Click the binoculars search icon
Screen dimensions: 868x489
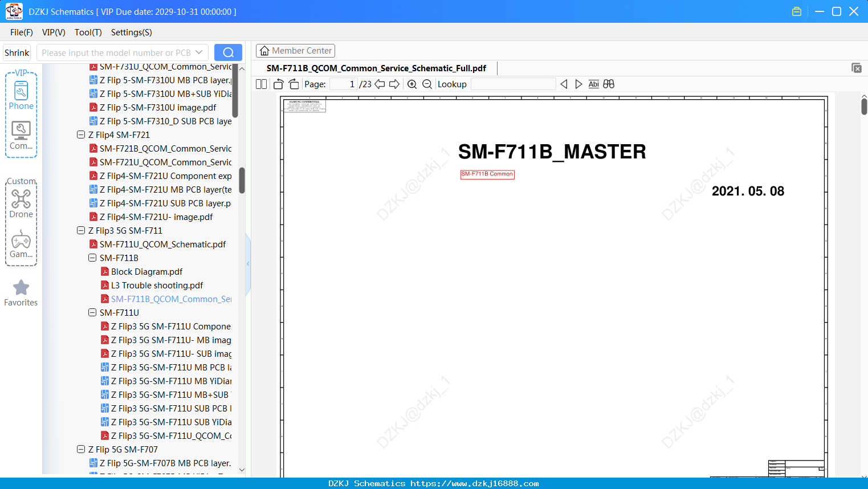[x=609, y=84]
